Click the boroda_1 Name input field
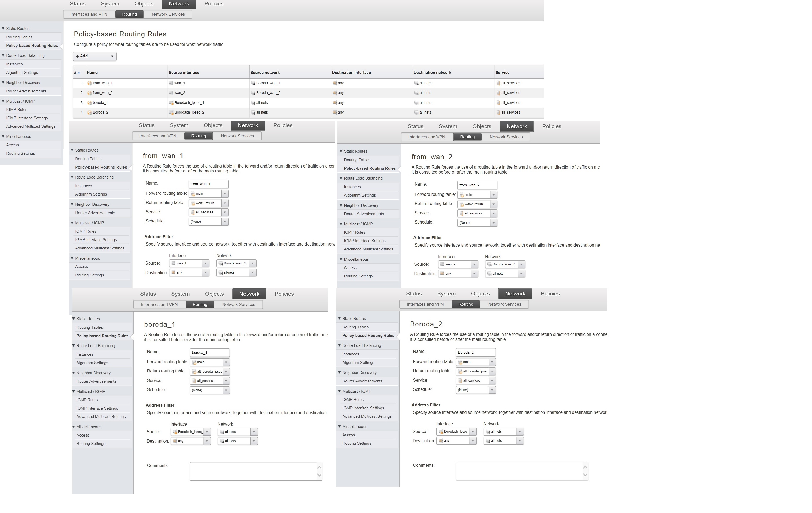This screenshot has width=812, height=513. tap(209, 352)
